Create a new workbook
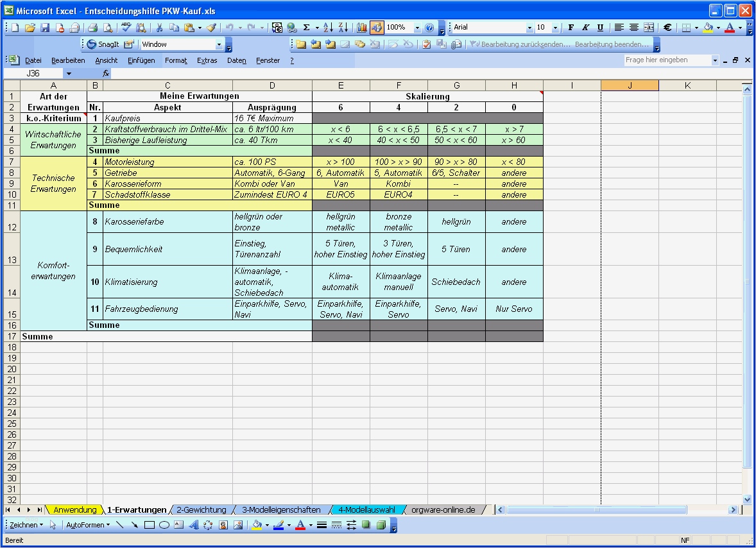The width and height of the screenshot is (756, 548). click(15, 28)
